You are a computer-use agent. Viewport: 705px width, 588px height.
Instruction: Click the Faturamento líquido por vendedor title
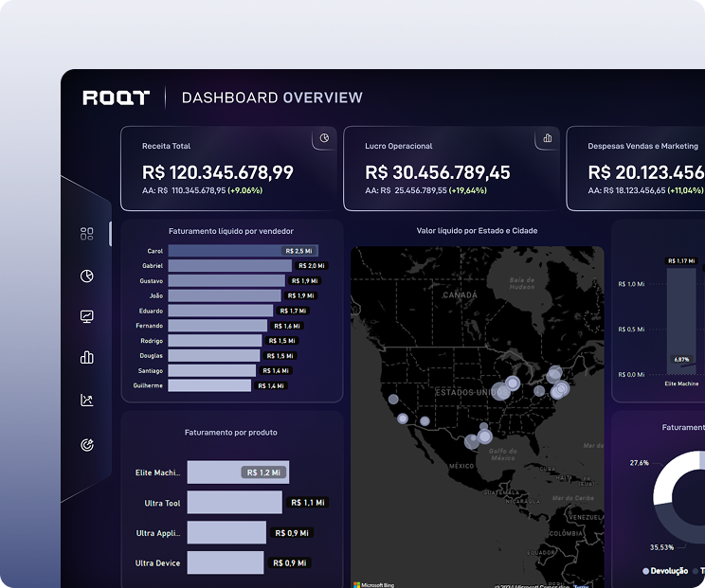coord(230,231)
